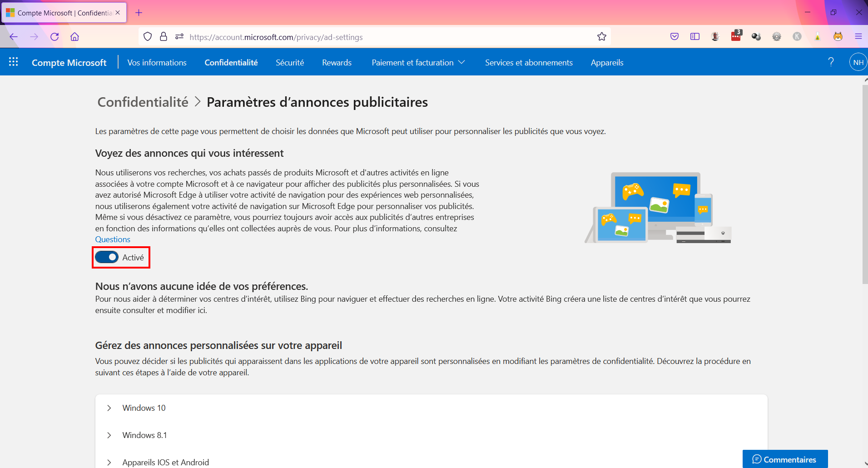
Task: Open the red password manager extension with badge 3
Action: (736, 36)
